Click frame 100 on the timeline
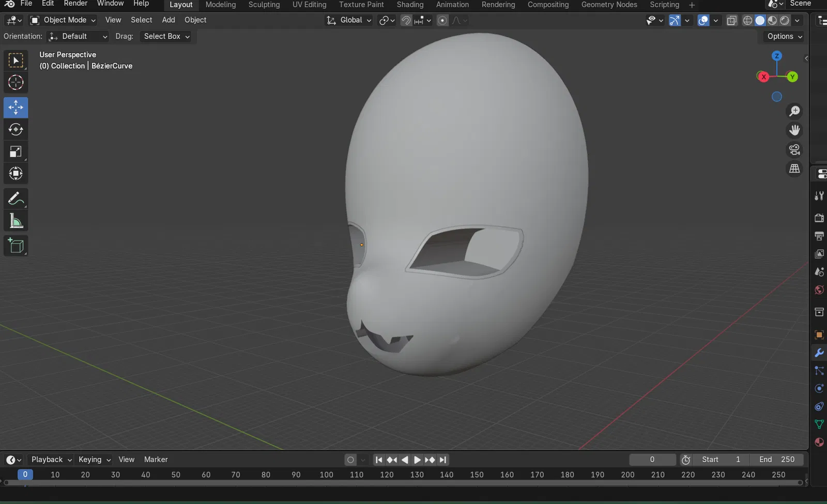Viewport: 827px width, 504px height. tap(326, 475)
